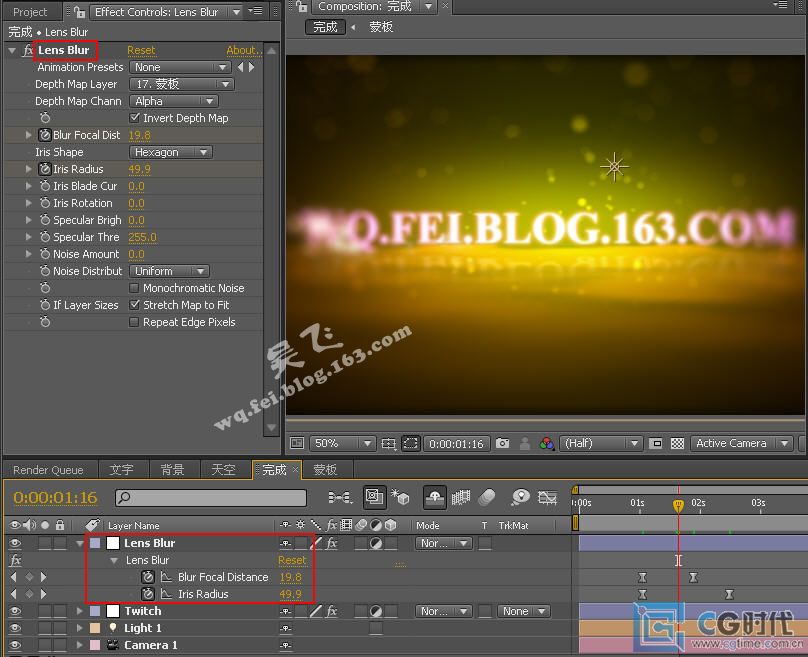Image resolution: width=808 pixels, height=657 pixels.
Task: Open the Noise Distribution Uniform dropdown
Action: point(169,271)
